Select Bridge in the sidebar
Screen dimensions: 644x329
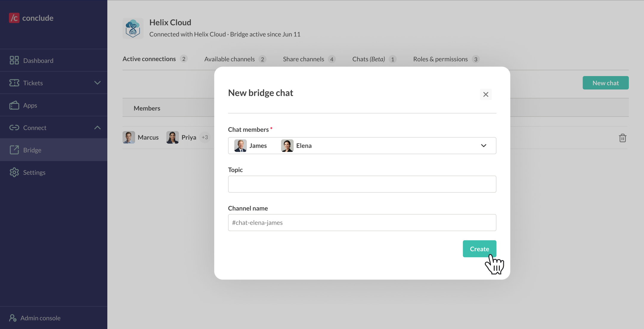click(x=54, y=150)
